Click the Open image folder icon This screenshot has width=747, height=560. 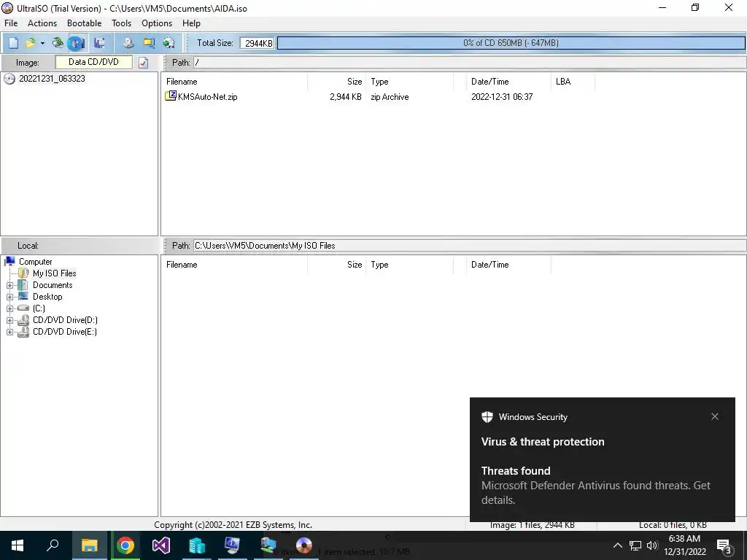(x=30, y=43)
